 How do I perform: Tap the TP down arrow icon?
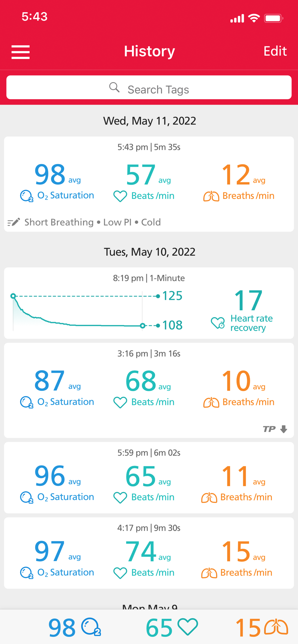click(x=283, y=429)
